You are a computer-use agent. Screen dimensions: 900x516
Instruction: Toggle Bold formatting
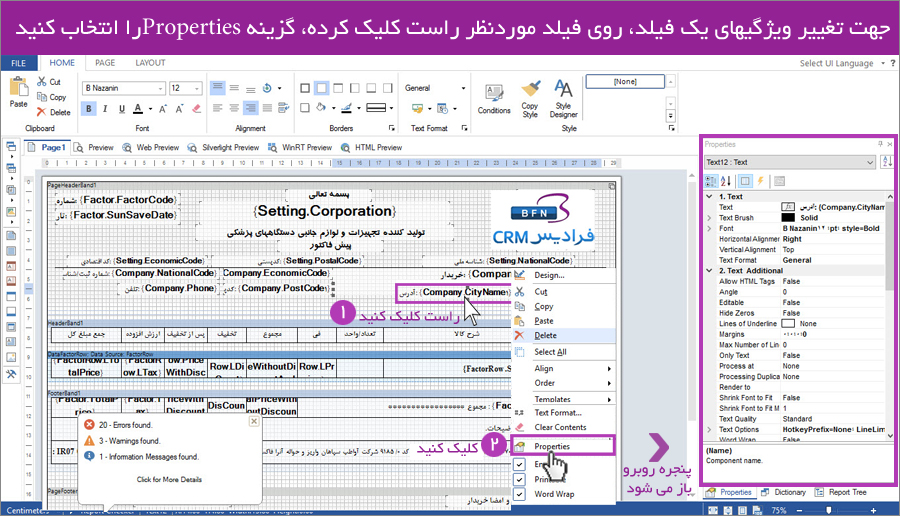[88, 108]
